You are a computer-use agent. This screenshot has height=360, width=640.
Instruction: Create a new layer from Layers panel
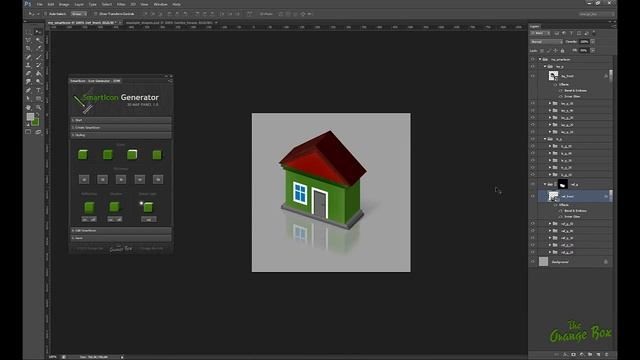pyautogui.click(x=598, y=354)
